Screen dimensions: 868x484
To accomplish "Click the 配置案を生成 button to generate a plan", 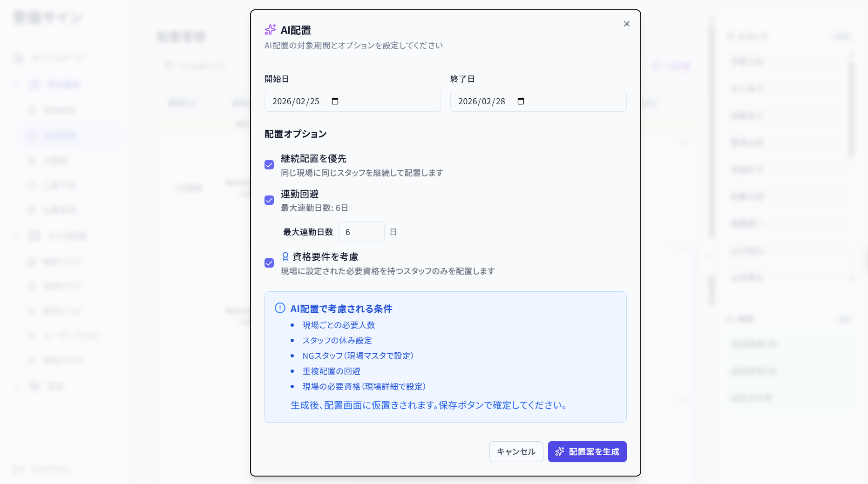I will point(587,451).
